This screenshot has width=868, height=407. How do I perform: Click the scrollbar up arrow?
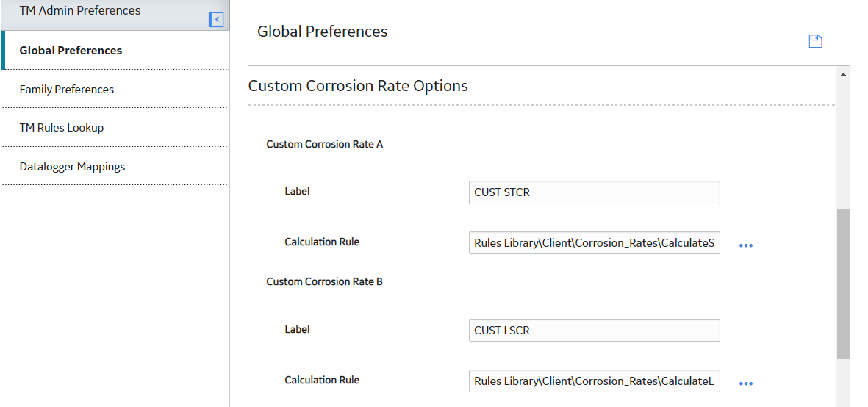[x=843, y=75]
